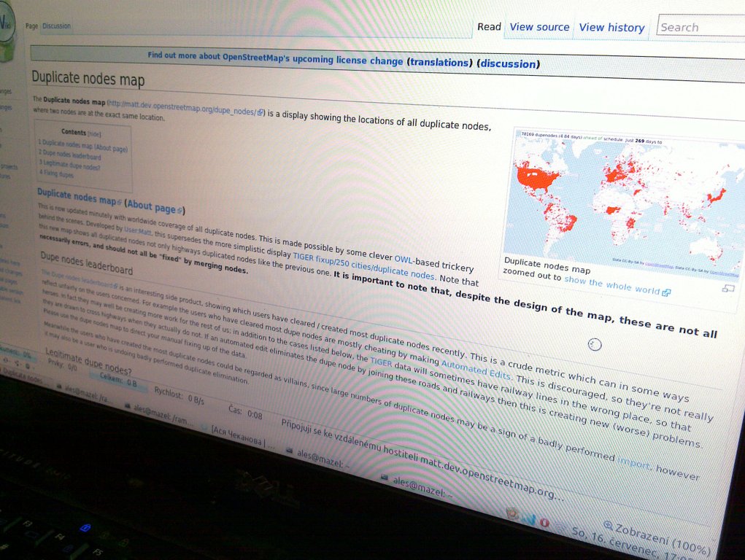Click the terminal icon for ales@mazel: ~ task
Screen dimensions: 745x560
tap(385, 478)
